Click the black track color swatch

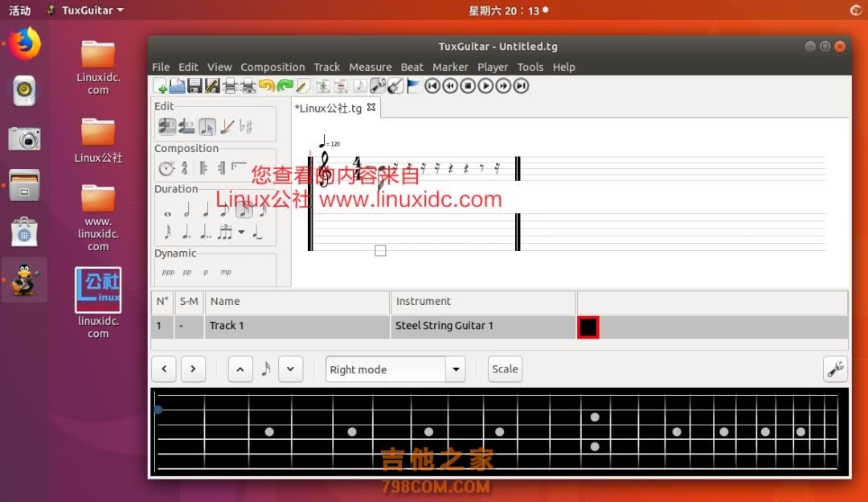click(588, 327)
